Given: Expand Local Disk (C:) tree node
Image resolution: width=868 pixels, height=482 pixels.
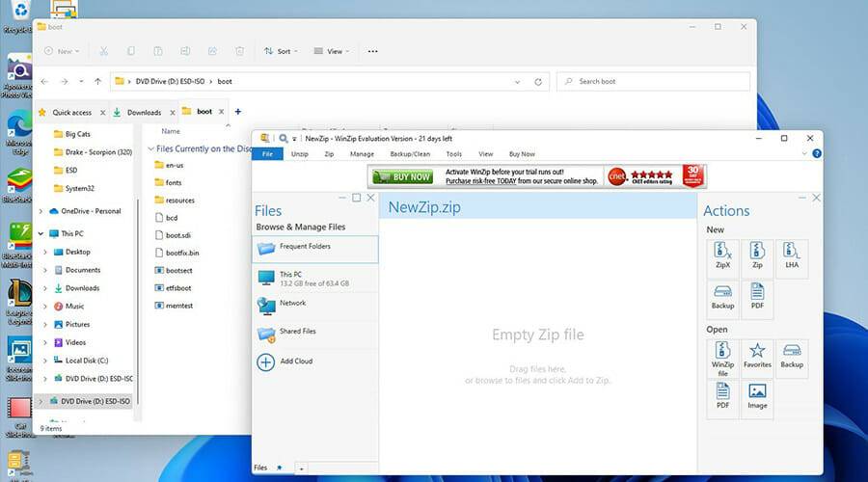Looking at the screenshot, I should click(45, 361).
